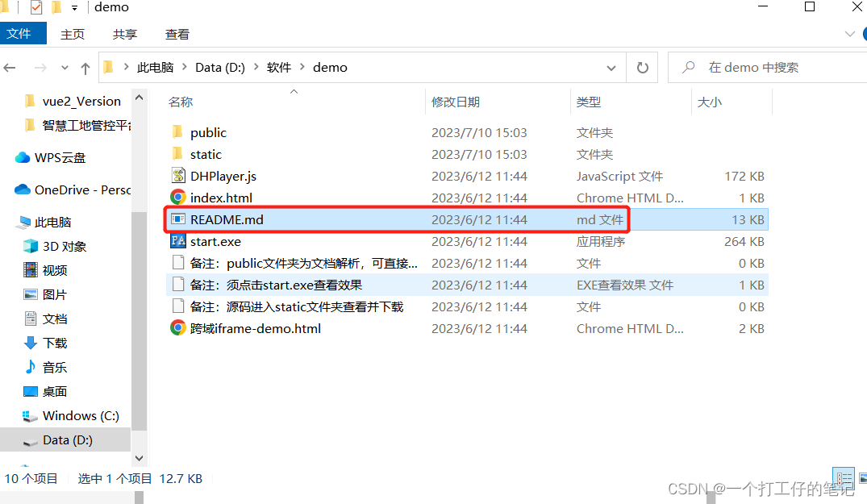867x504 pixels.
Task: Click the Chrome icon of index.html
Action: (177, 198)
